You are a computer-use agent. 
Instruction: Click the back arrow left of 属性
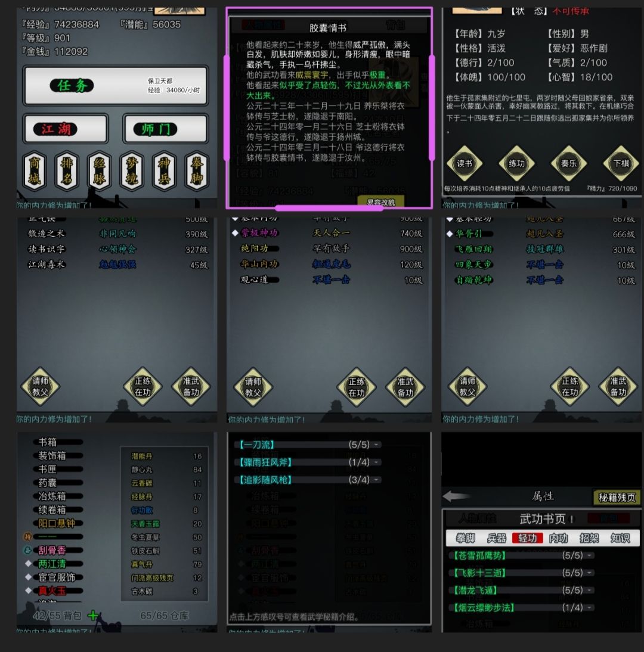click(456, 496)
